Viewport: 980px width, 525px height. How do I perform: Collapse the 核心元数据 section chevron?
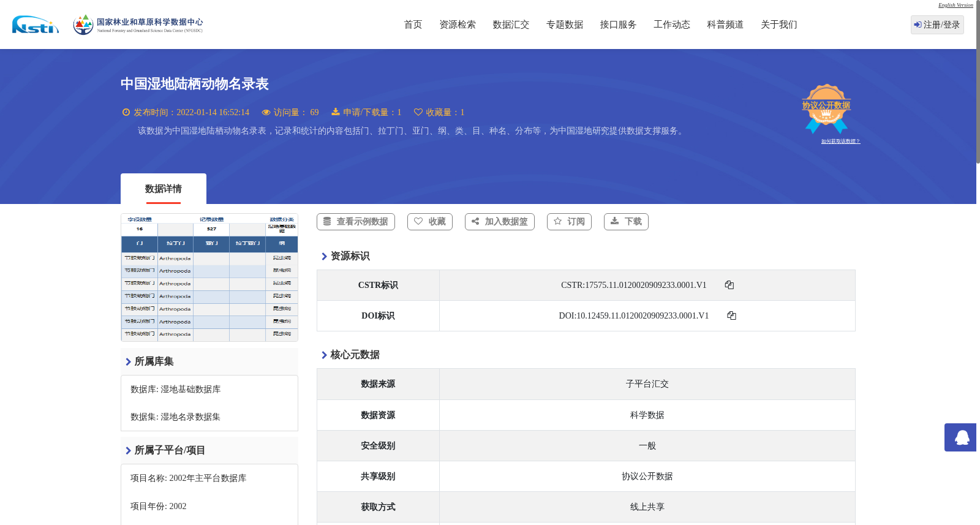click(x=324, y=355)
